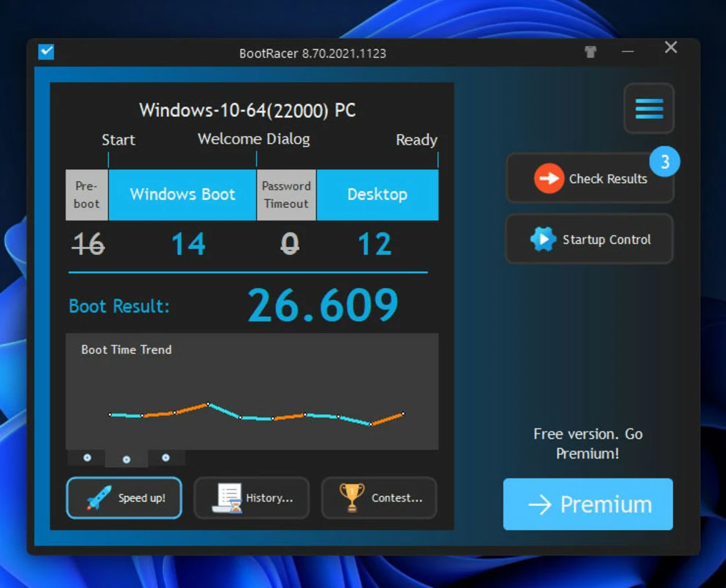
Task: Click the Windows Boot time value 14
Action: pos(188,244)
